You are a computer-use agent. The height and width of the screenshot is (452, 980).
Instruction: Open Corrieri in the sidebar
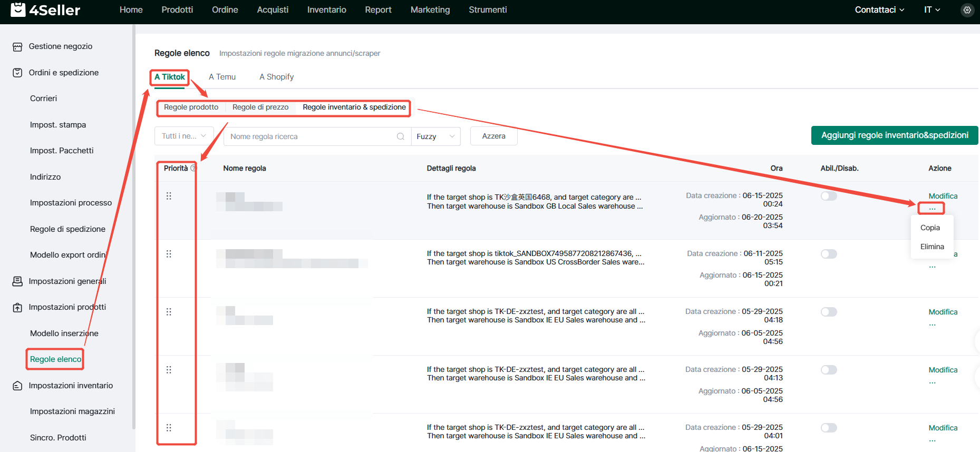pyautogui.click(x=43, y=99)
